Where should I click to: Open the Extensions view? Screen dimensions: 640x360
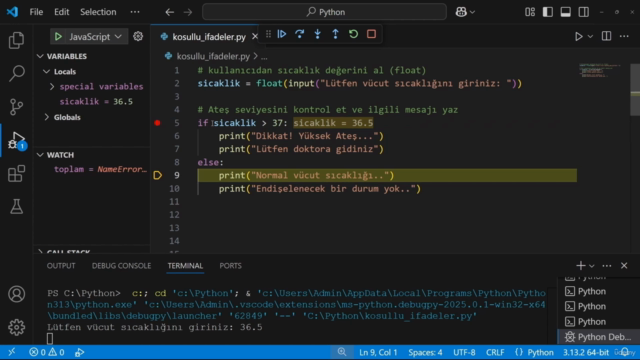[16, 174]
